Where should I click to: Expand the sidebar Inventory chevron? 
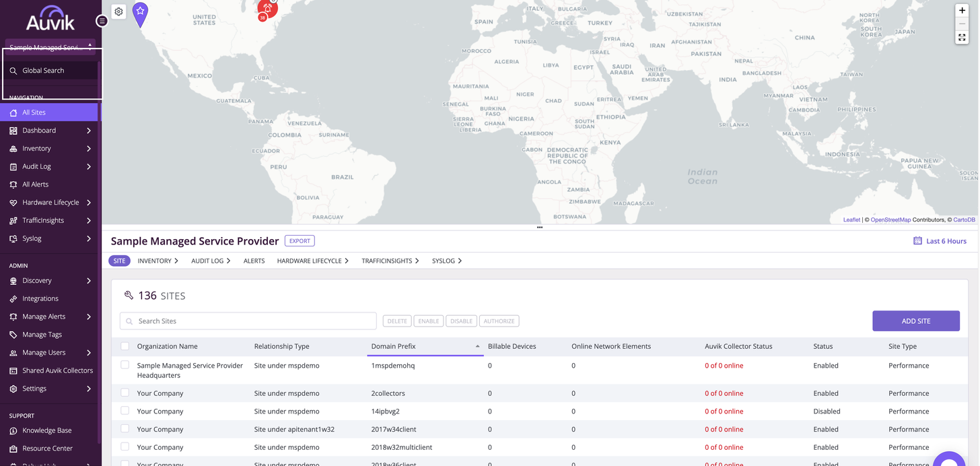[x=89, y=149]
